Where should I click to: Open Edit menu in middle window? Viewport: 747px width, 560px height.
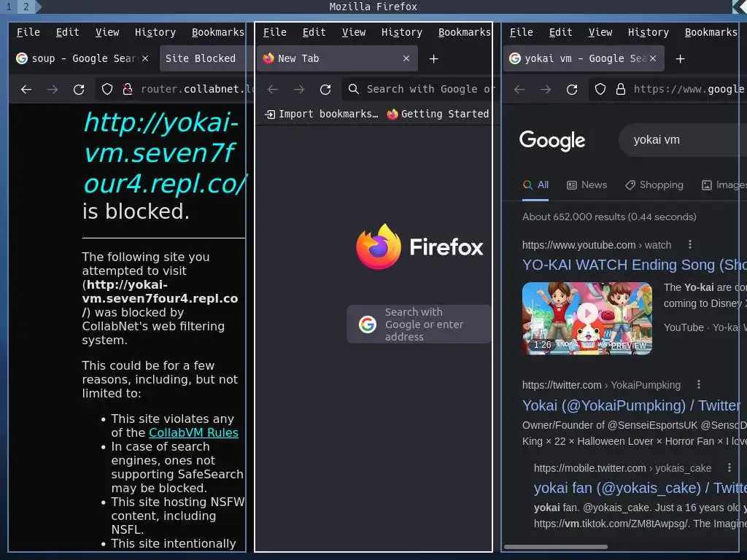pyautogui.click(x=314, y=32)
